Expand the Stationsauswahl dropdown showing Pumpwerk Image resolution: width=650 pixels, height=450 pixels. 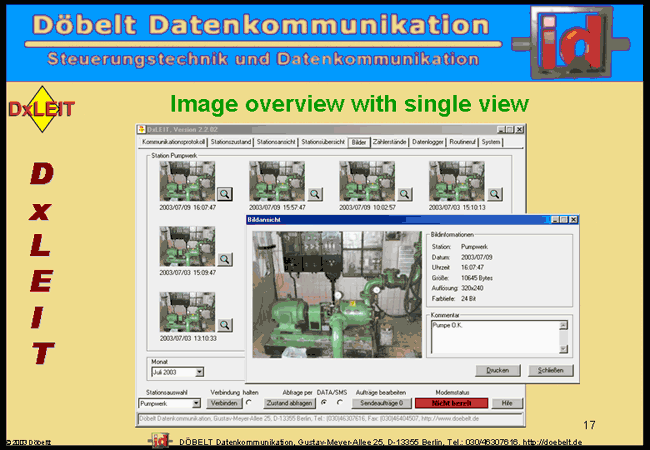pyautogui.click(x=196, y=403)
